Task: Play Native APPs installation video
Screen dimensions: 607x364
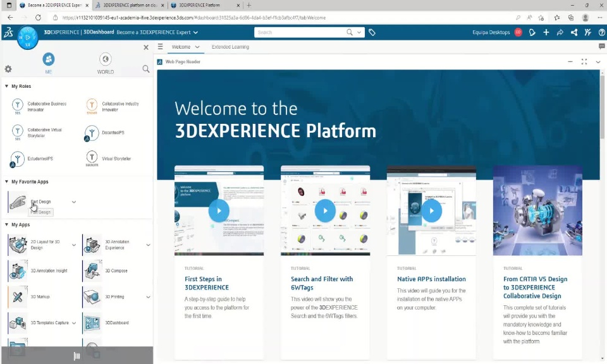Action: (431, 211)
